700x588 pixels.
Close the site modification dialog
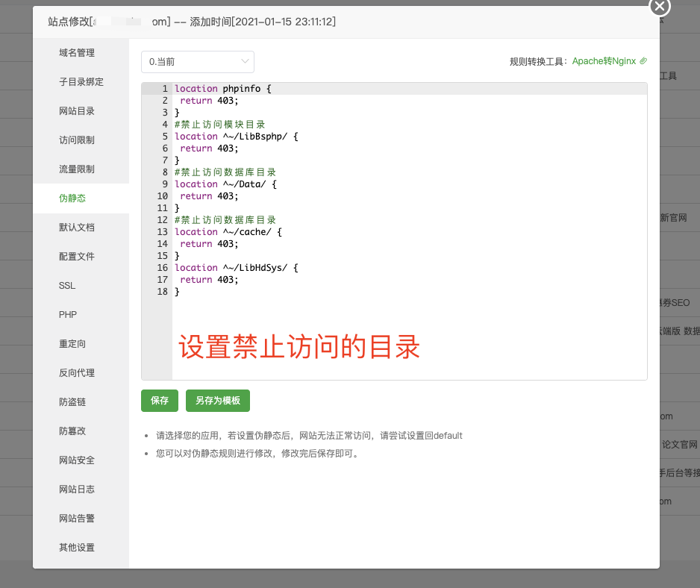660,6
